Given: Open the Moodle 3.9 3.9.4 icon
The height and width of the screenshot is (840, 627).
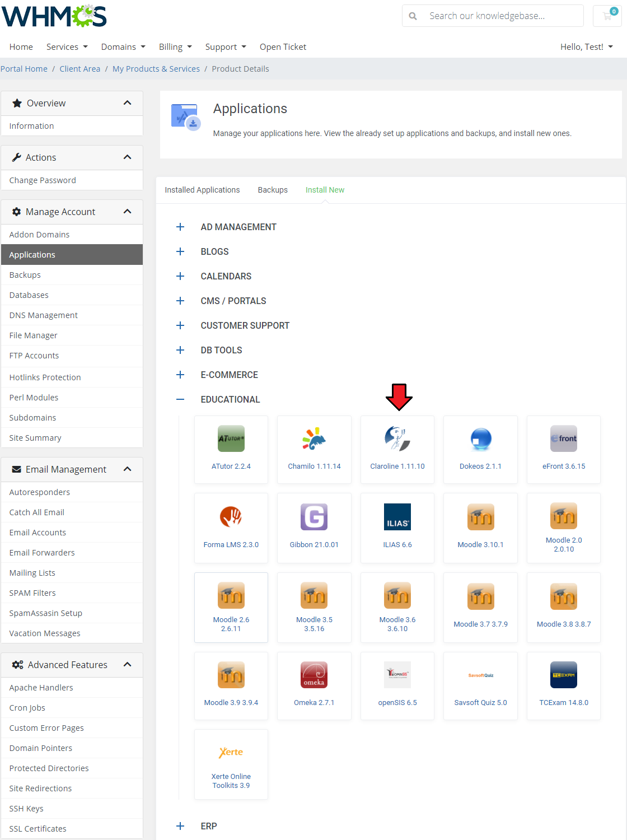Looking at the screenshot, I should pyautogui.click(x=231, y=675).
